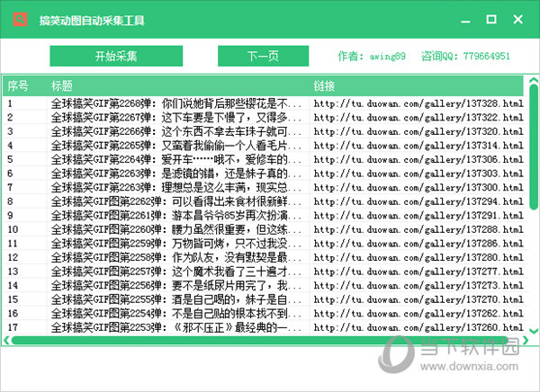The height and width of the screenshot is (392, 540).
Task: Click link gallery/137328.html
Action: click(418, 103)
